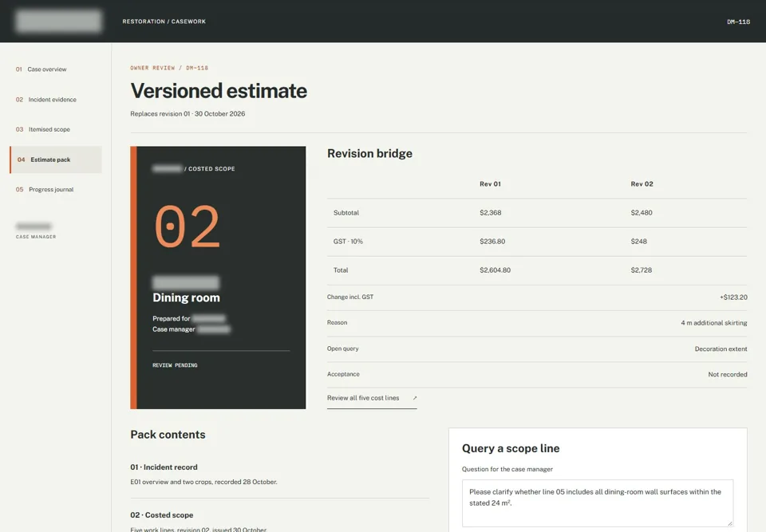Click the Dining room title on cover
Viewport: 766px width, 532px height.
[x=186, y=298]
